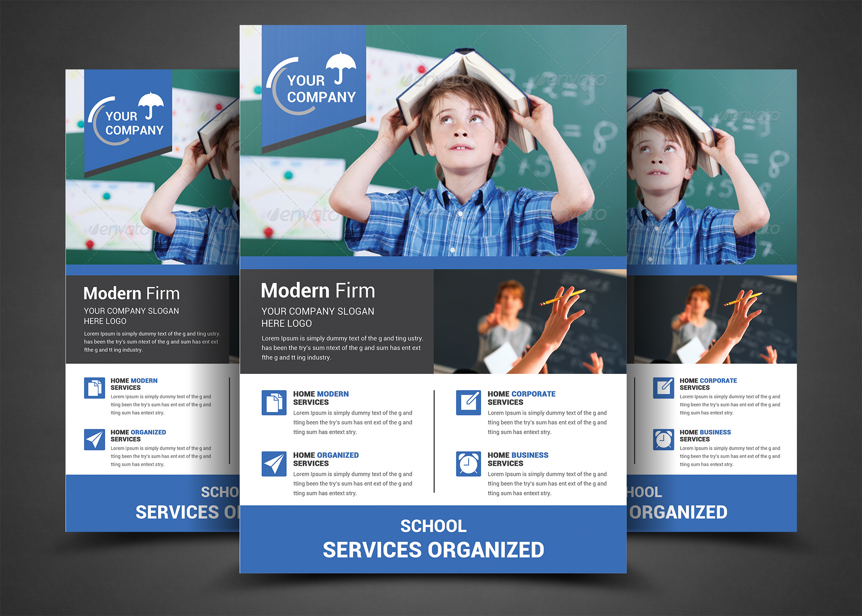Image resolution: width=862 pixels, height=616 pixels.
Task: Click the paper plane icon on the left flyer
Action: [94, 440]
